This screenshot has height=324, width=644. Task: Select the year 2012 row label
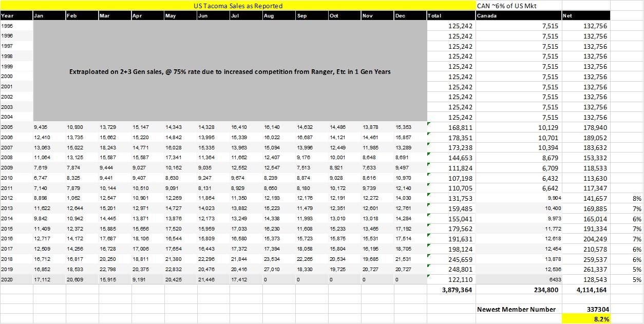click(x=16, y=198)
